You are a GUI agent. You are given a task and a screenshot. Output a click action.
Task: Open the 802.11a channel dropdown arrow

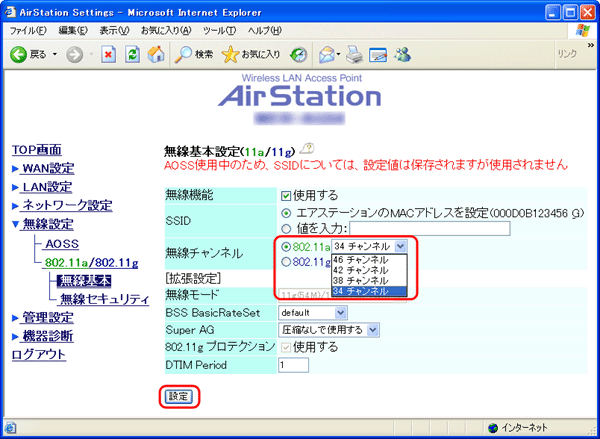pyautogui.click(x=400, y=246)
